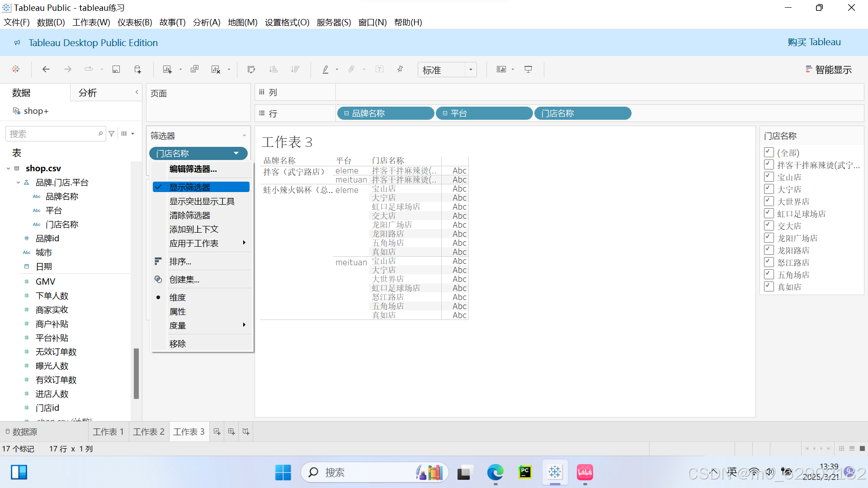The image size is (868, 488).
Task: Open the 标准 view size dropdown
Action: [x=471, y=70]
